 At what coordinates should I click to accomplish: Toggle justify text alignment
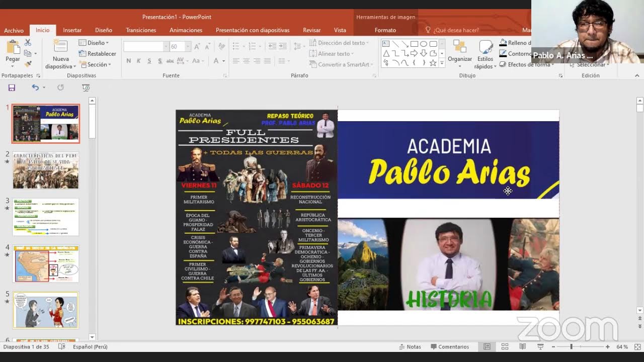[x=267, y=61]
